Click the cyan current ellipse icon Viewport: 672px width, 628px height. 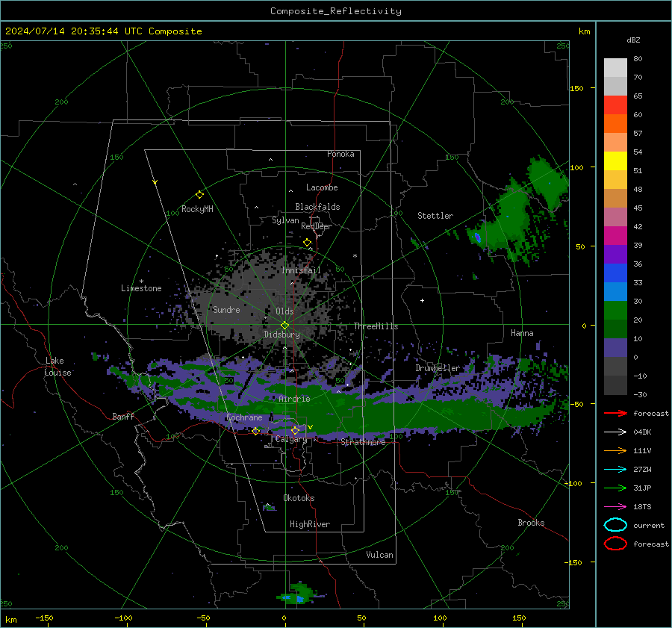click(615, 525)
